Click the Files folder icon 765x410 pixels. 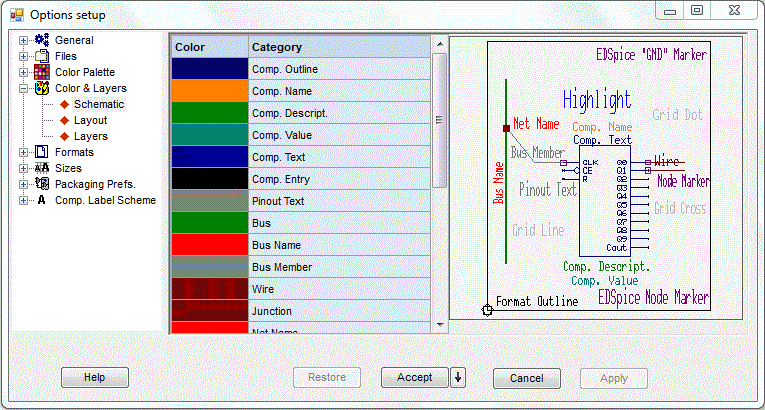click(x=42, y=56)
